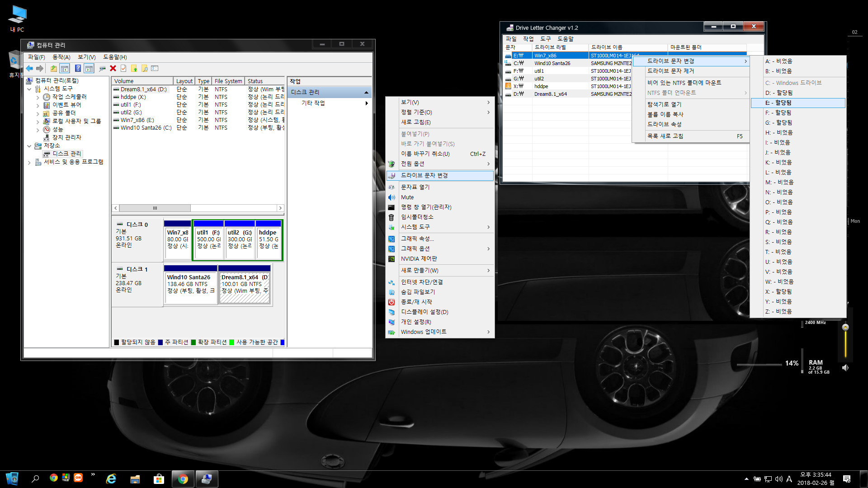The image size is (868, 488).
Task: Select 명령 창 열기(관리자) context entry
Action: pos(440,207)
